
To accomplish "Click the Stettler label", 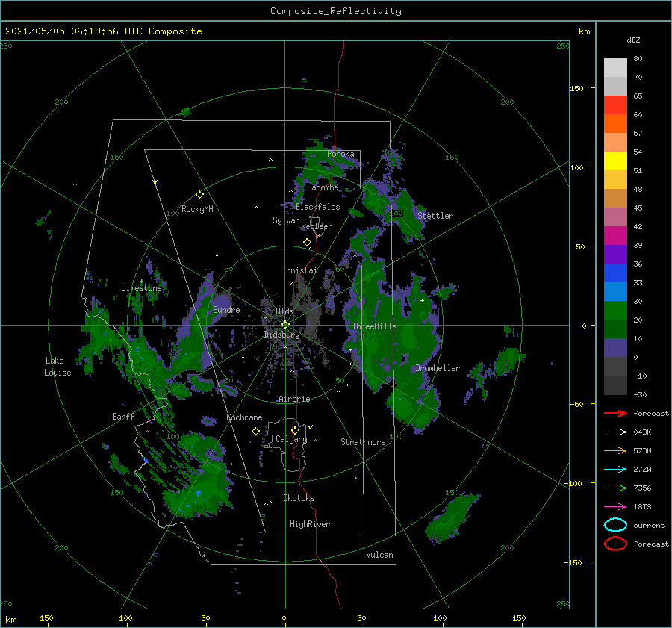I will [x=435, y=216].
